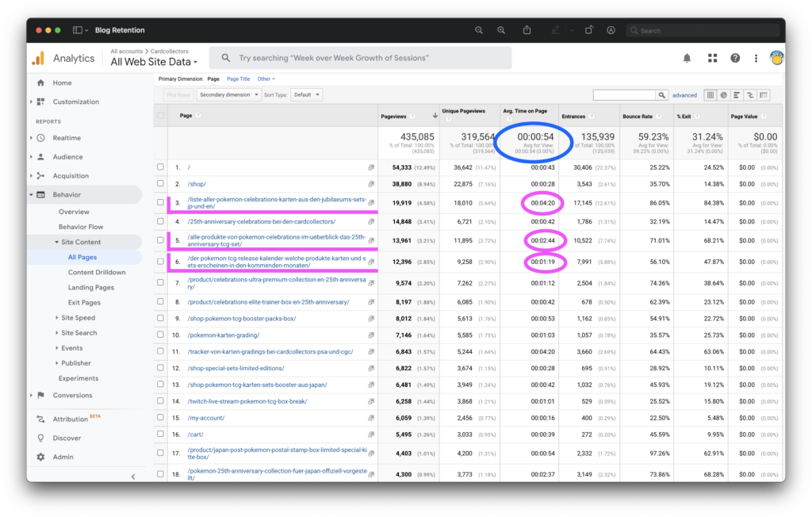Viewport: 812px width, 517px height.
Task: Open the Audience reports menu
Action: [67, 157]
